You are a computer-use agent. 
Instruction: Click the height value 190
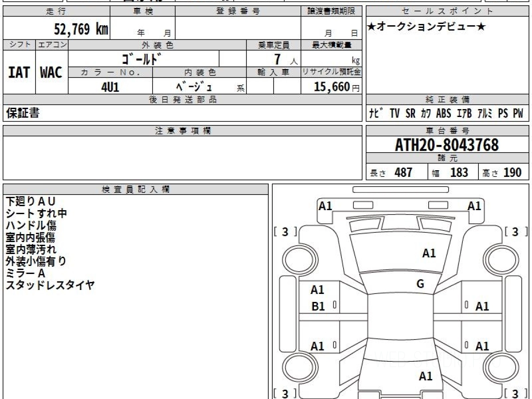512,172
